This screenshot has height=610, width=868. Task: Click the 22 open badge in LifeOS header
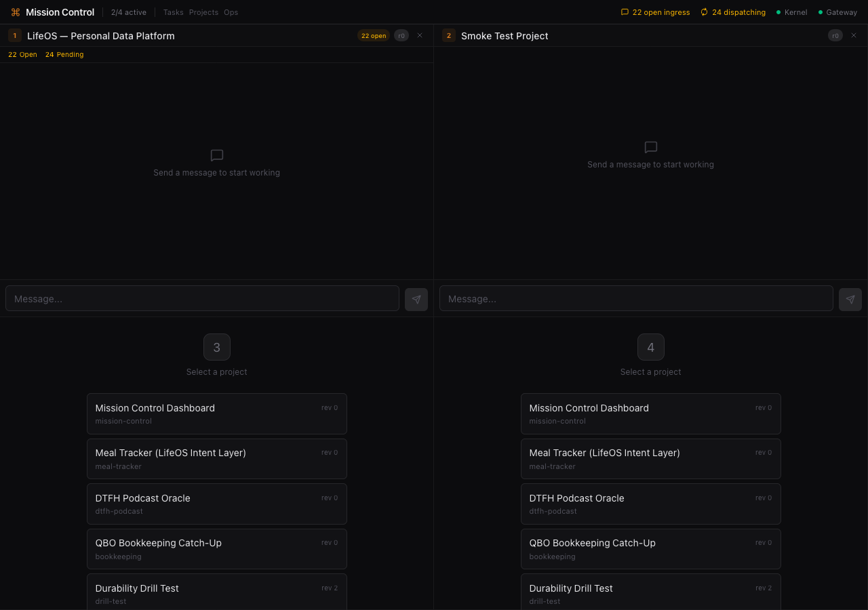[374, 36]
